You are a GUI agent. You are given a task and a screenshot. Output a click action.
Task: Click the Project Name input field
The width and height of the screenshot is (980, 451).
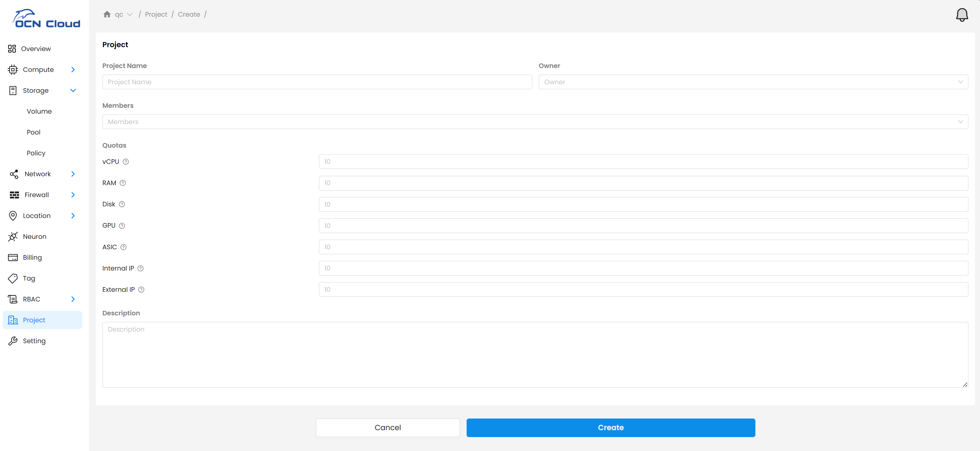coord(317,82)
